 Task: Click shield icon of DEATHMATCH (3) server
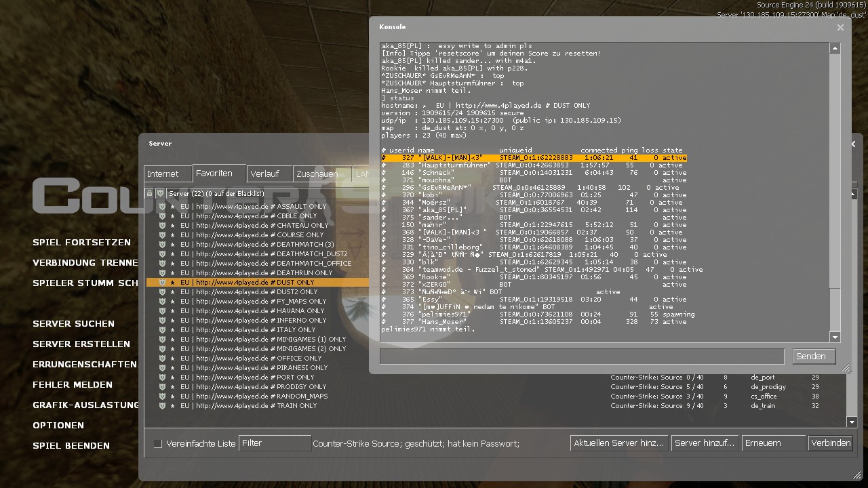[x=162, y=245]
